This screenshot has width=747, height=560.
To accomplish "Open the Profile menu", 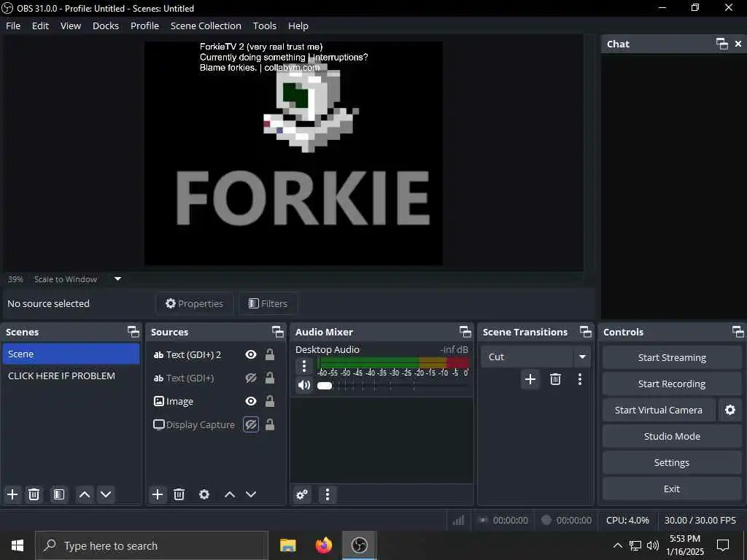I will pyautogui.click(x=145, y=26).
